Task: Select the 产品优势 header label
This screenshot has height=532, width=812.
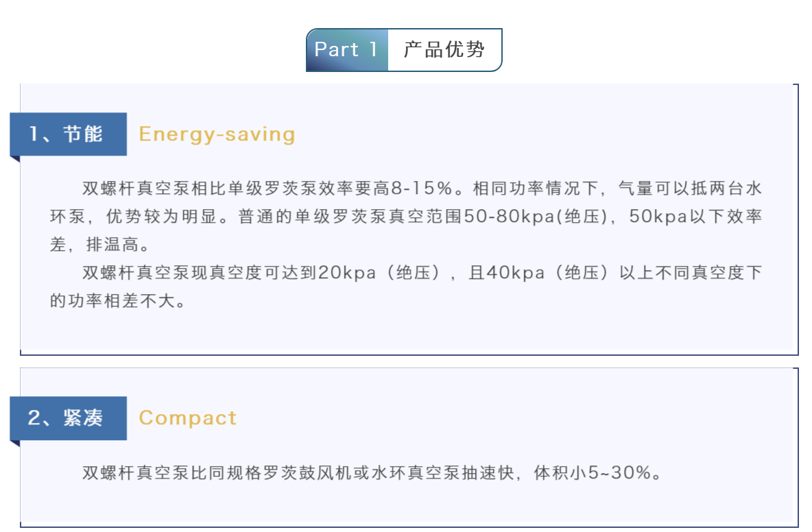Action: coord(444,49)
